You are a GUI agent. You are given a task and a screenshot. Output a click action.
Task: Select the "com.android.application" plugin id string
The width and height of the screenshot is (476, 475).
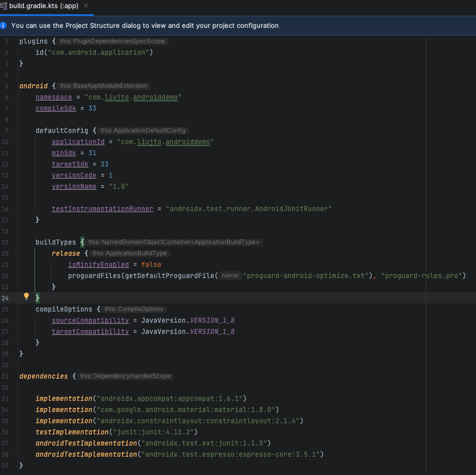(99, 52)
